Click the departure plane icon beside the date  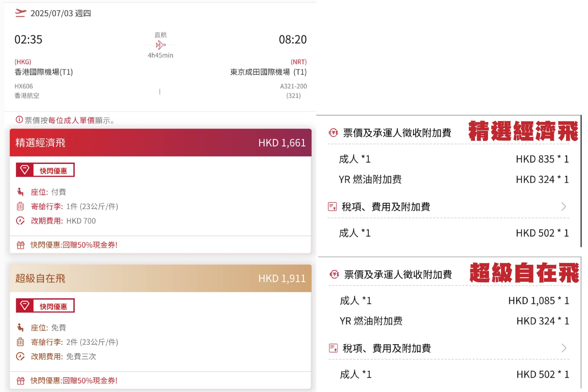[x=20, y=13]
